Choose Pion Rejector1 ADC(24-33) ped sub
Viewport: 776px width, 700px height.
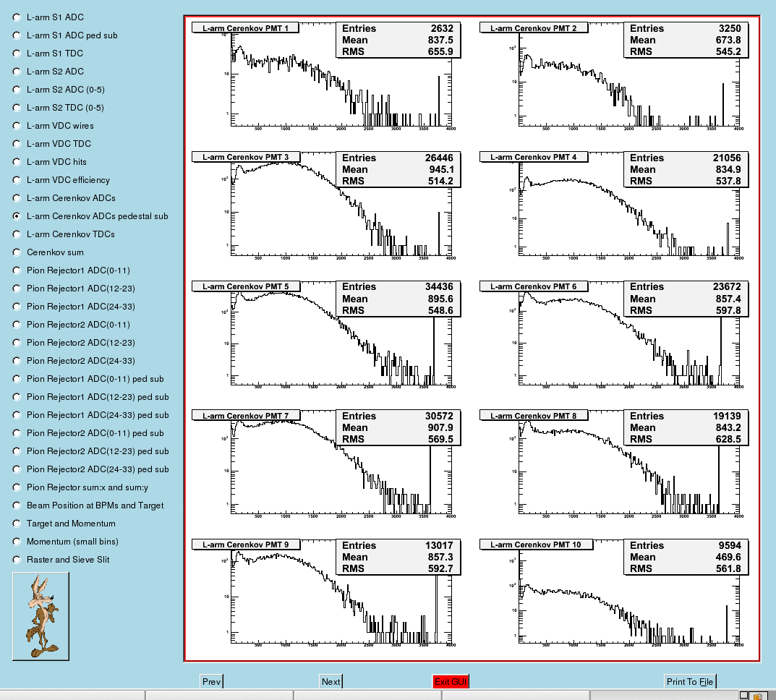click(x=17, y=415)
